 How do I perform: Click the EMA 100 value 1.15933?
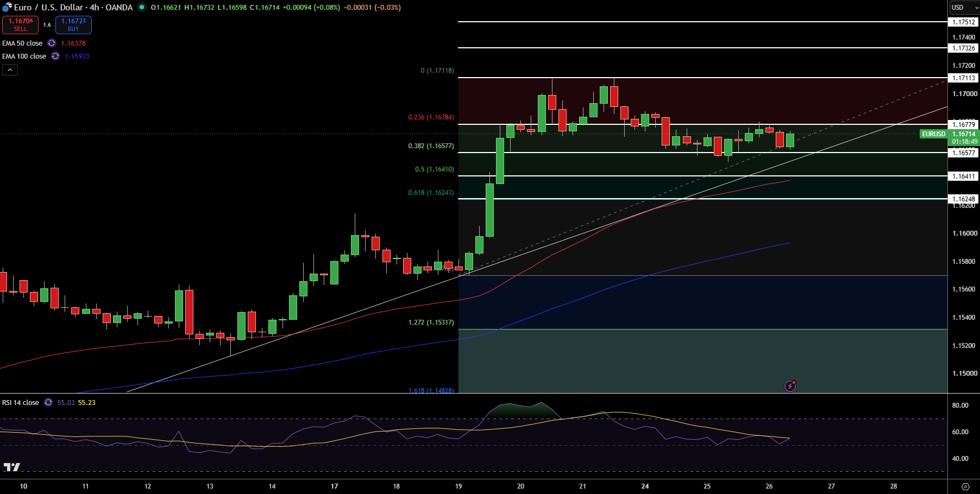(x=77, y=56)
